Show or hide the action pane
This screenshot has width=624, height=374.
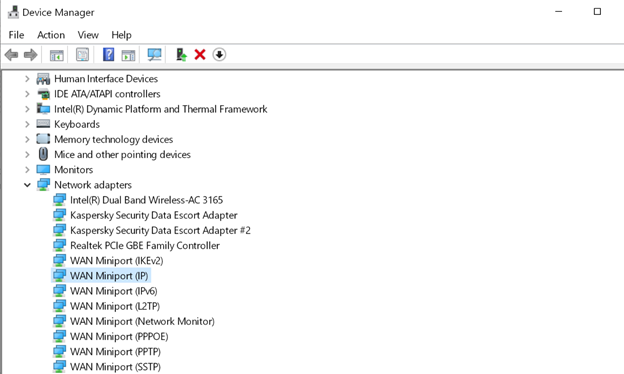click(x=129, y=55)
